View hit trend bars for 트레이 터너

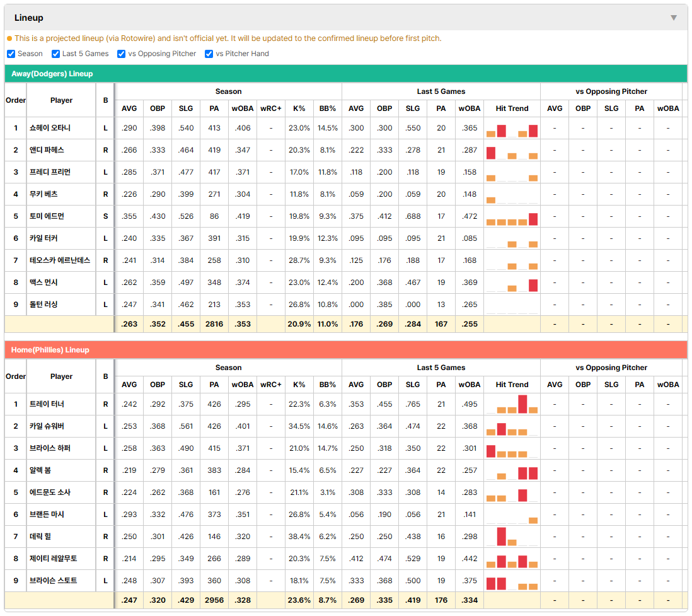512,404
